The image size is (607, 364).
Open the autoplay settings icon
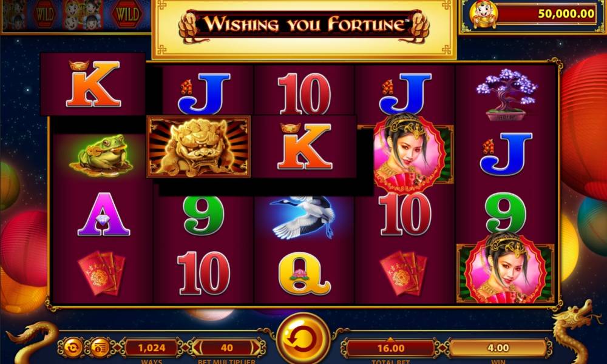(x=73, y=348)
